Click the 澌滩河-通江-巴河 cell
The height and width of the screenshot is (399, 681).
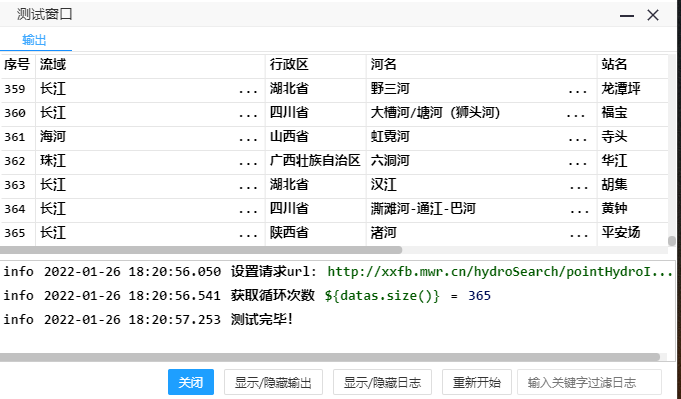[x=423, y=209]
